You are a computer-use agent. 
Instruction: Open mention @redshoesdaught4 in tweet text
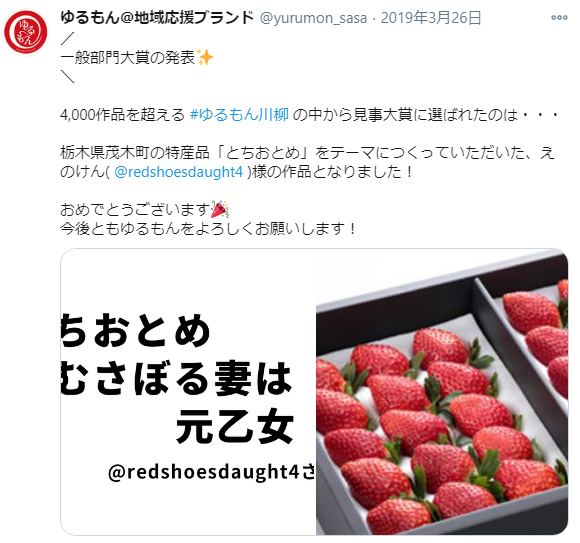click(x=179, y=172)
